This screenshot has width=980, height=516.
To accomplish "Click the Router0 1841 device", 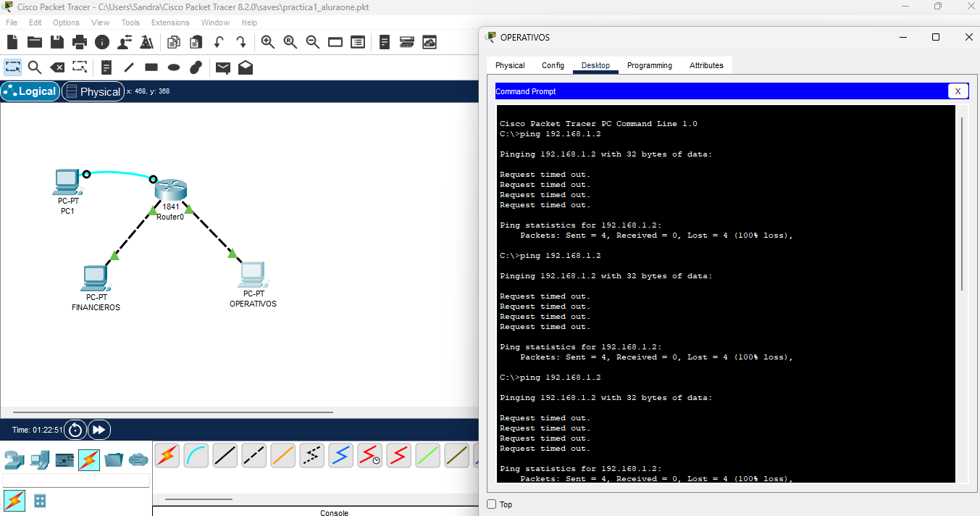I will (171, 190).
